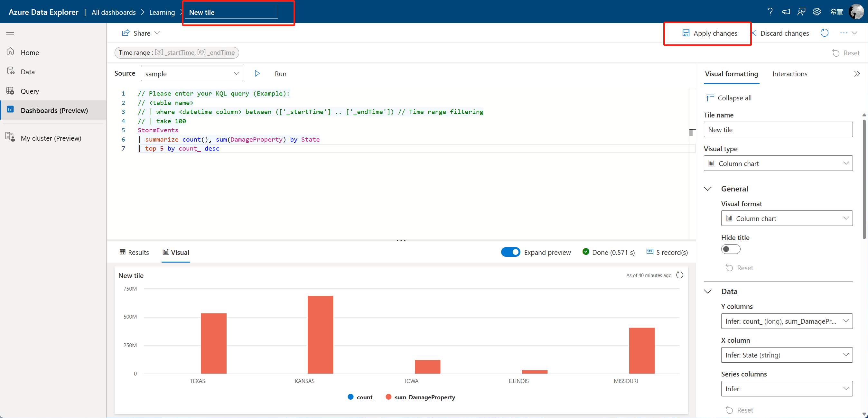Open Learning breadcrumb link
This screenshot has height=418, width=868.
pos(162,13)
